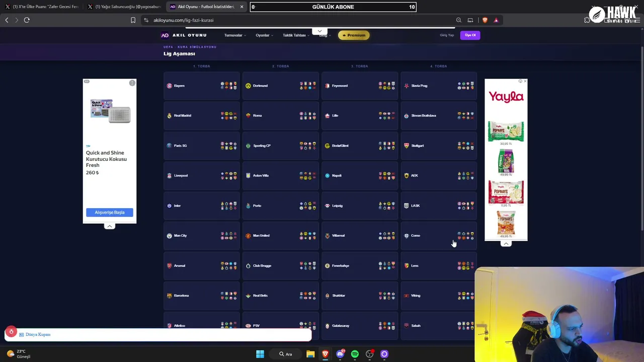Click the Alışverişe Başla ad button
644x362 pixels.
[110, 212]
